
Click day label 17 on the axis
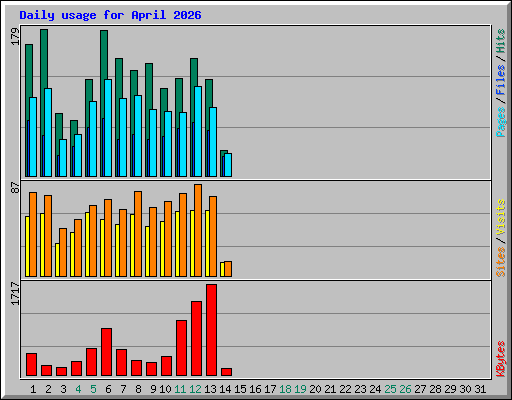(270, 389)
